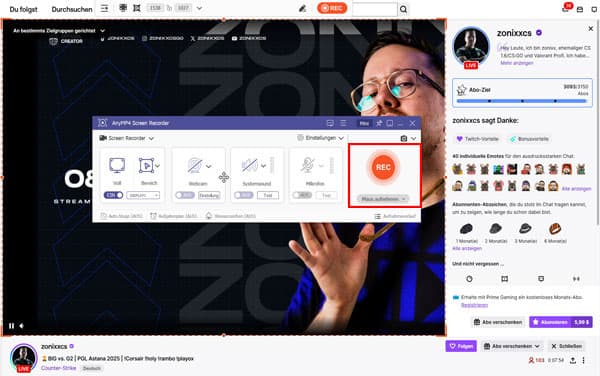Image resolution: width=600 pixels, height=376 pixels.
Task: Click the Abo-Ziel progress bar
Action: point(522,101)
